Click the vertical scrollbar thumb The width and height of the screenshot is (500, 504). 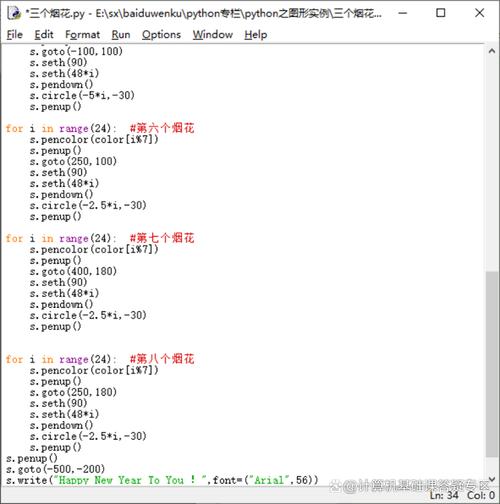492,364
